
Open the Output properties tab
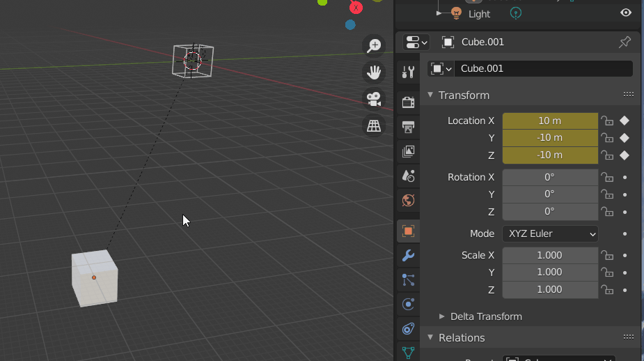coord(408,127)
